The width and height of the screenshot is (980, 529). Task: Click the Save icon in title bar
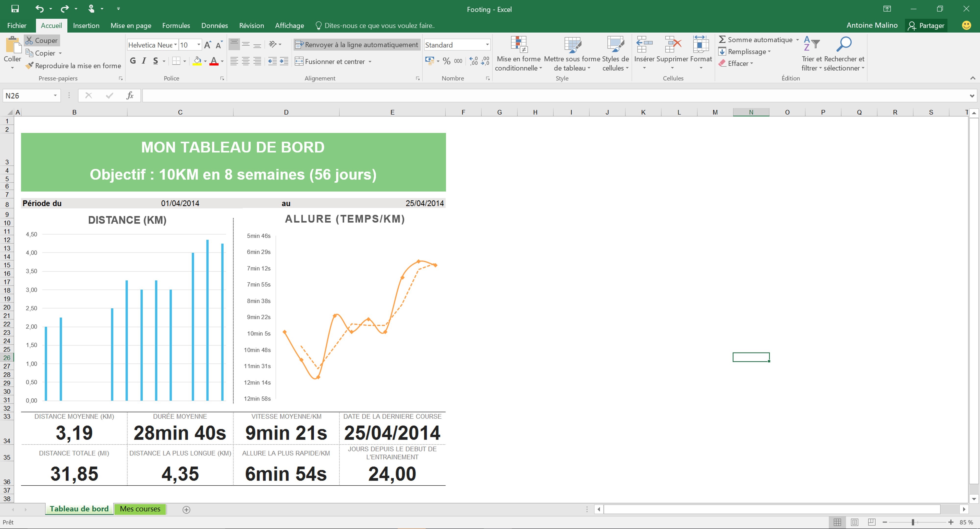click(x=15, y=9)
